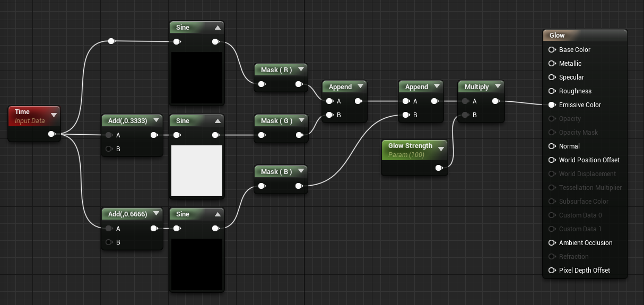644x305 pixels.
Task: Select the Base Color input pin
Action: click(x=552, y=49)
